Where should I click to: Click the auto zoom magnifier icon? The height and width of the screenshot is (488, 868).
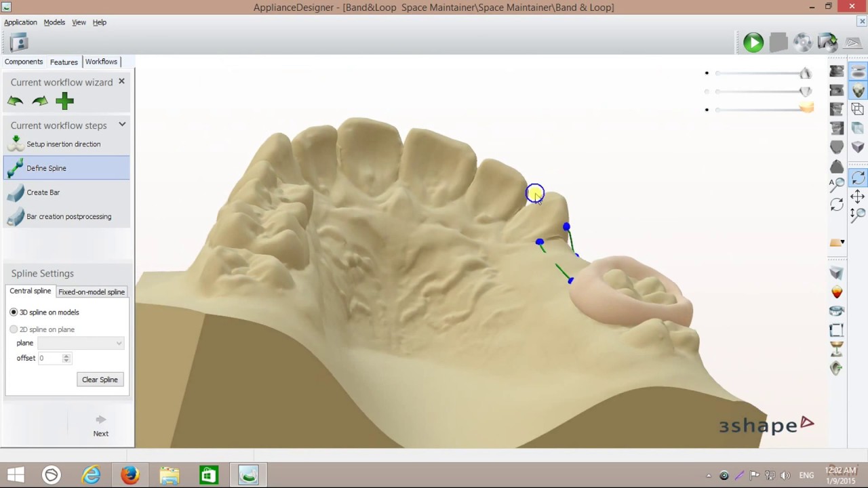(x=837, y=184)
